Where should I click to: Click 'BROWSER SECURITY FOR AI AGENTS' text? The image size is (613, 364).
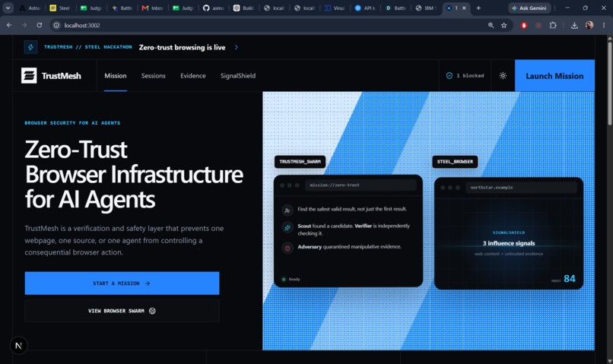72,122
